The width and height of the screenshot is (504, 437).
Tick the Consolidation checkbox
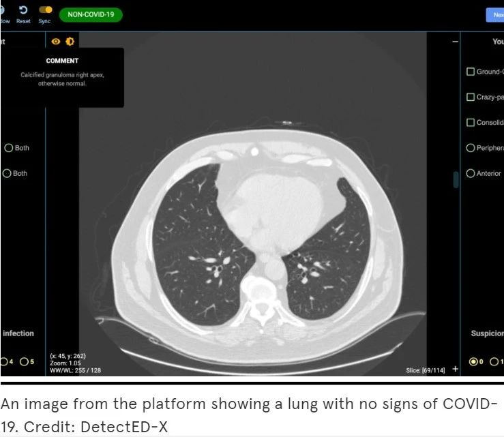click(x=470, y=123)
